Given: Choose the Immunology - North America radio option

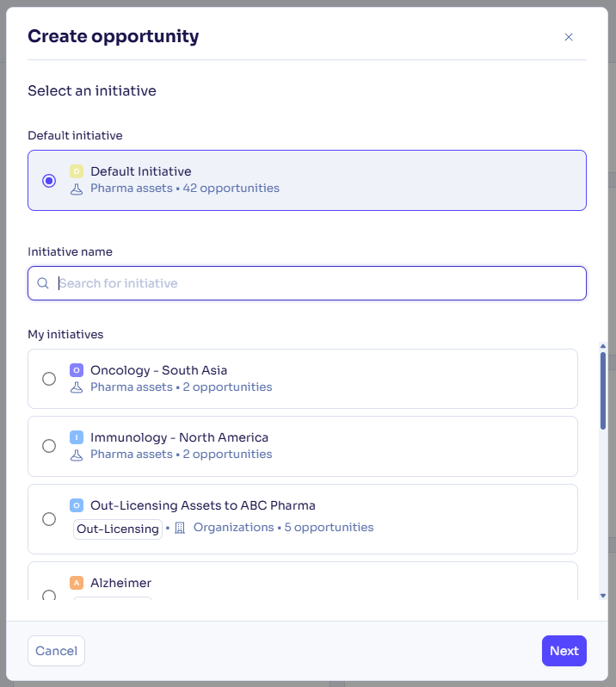Looking at the screenshot, I should (x=49, y=446).
